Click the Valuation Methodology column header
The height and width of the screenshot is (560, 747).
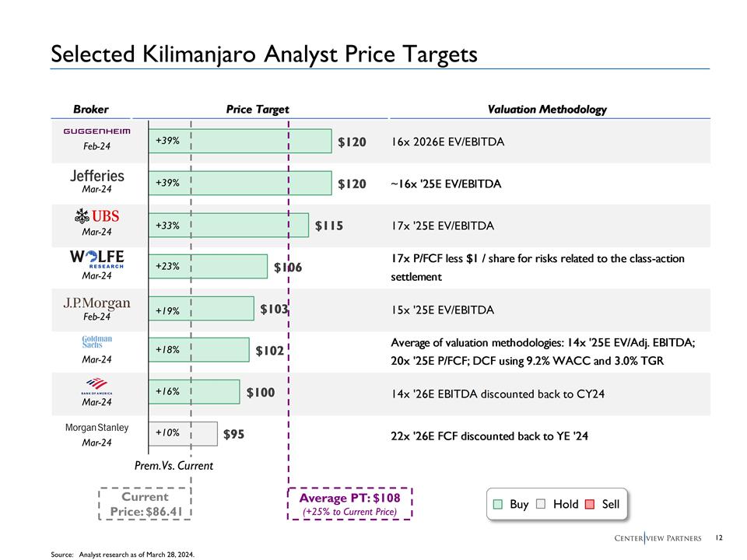coord(547,110)
